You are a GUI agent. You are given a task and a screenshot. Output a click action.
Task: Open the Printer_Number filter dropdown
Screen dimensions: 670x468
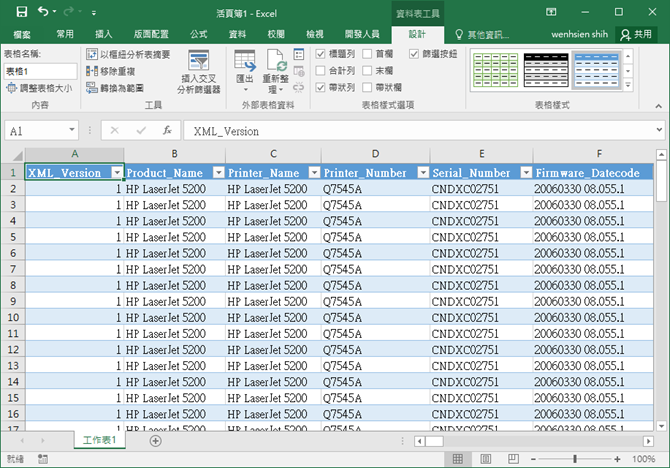(x=423, y=173)
